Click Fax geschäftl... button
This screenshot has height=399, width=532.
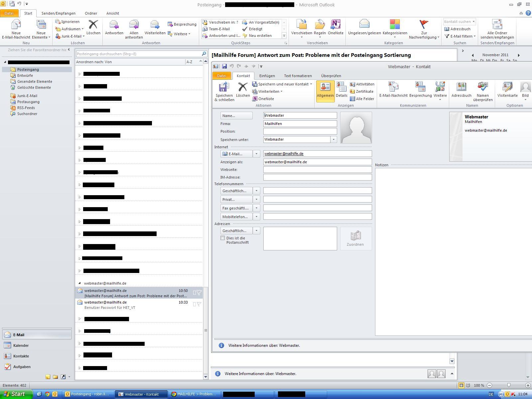point(236,208)
